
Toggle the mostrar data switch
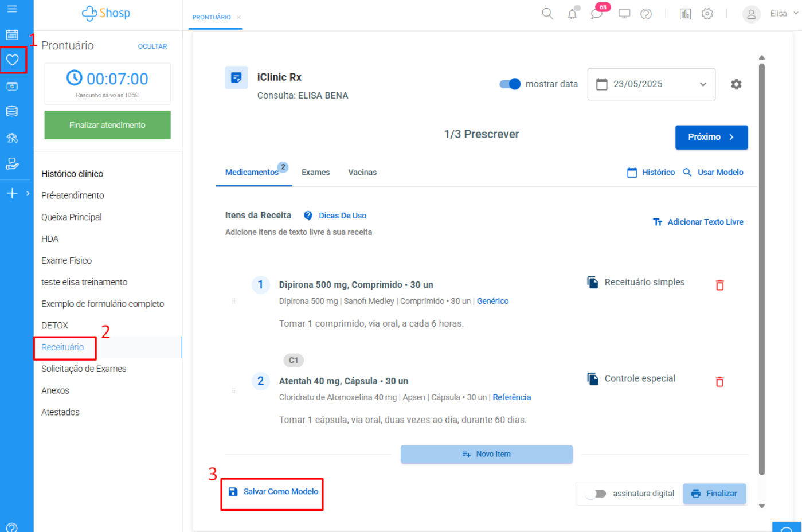tap(510, 84)
